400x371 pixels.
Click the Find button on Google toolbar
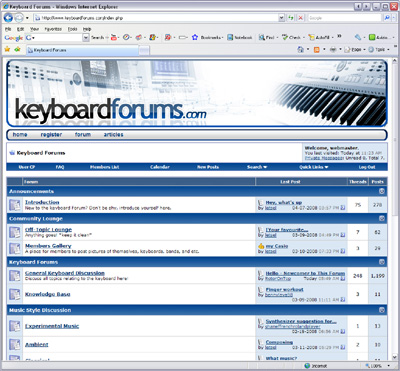tap(267, 37)
